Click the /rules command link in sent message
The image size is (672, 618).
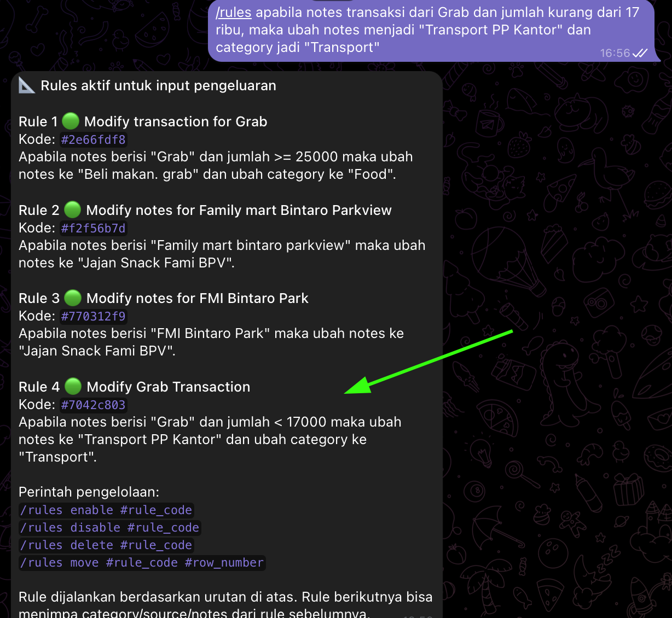tap(234, 13)
